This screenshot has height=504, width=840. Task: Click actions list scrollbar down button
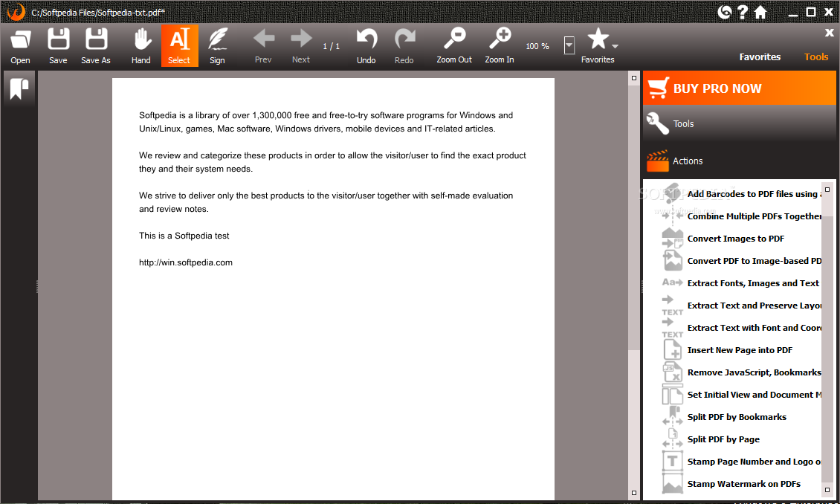pos(827,490)
